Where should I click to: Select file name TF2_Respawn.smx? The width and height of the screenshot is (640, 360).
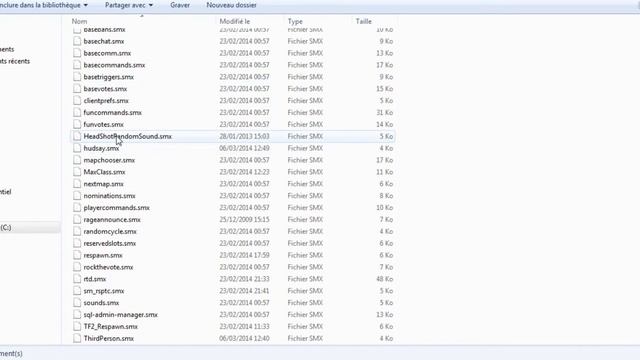point(111,326)
